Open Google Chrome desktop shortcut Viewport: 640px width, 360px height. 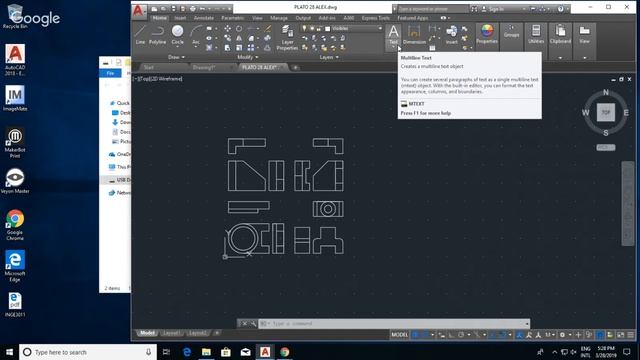[x=15, y=224]
